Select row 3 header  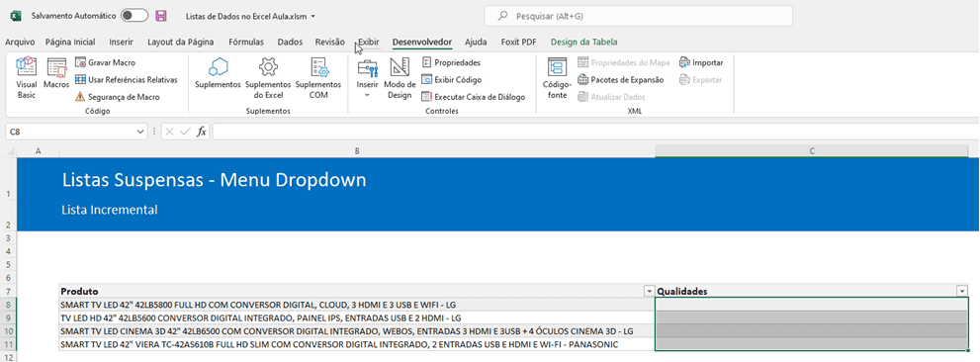pos(8,238)
